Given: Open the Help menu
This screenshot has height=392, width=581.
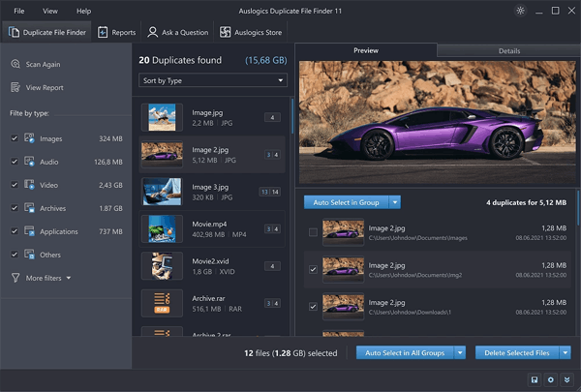Looking at the screenshot, I should [83, 11].
